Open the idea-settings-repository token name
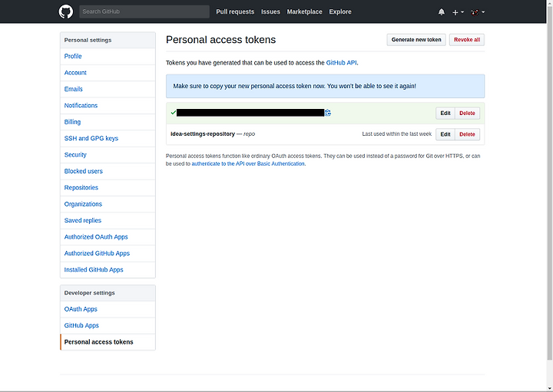The image size is (553, 392). pos(203,133)
